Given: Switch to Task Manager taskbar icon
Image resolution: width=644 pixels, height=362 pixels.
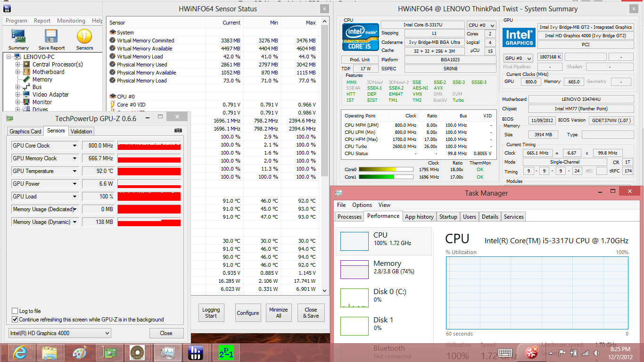Looking at the screenshot, I should click(167, 353).
